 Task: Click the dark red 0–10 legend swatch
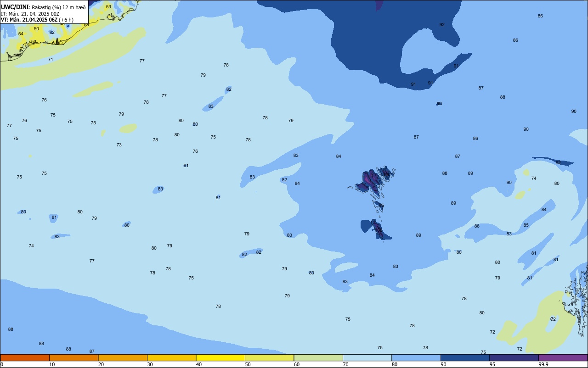25,357
